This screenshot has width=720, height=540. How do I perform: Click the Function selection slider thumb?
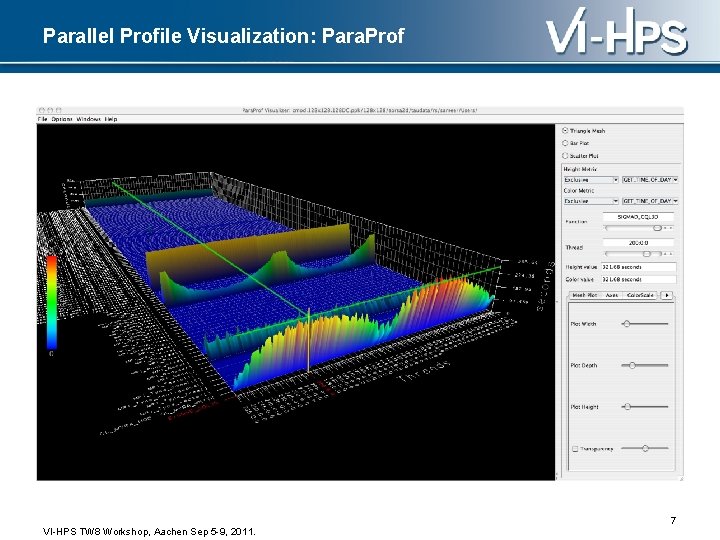coord(657,228)
